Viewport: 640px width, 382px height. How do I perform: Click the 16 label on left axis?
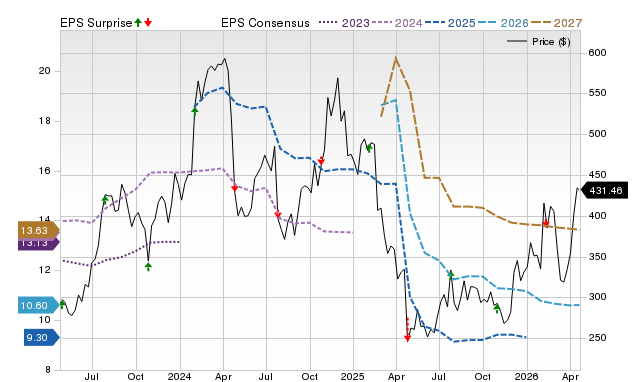(x=44, y=171)
